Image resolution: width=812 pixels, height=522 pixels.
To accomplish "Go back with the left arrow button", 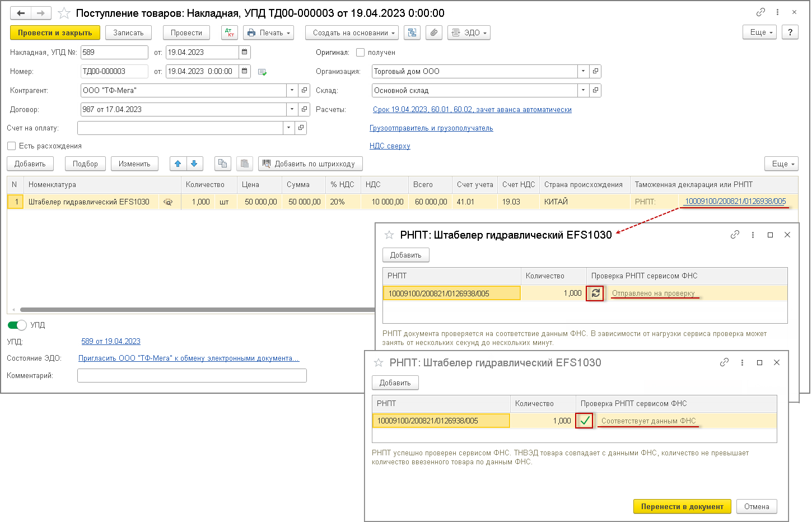I will pyautogui.click(x=21, y=13).
